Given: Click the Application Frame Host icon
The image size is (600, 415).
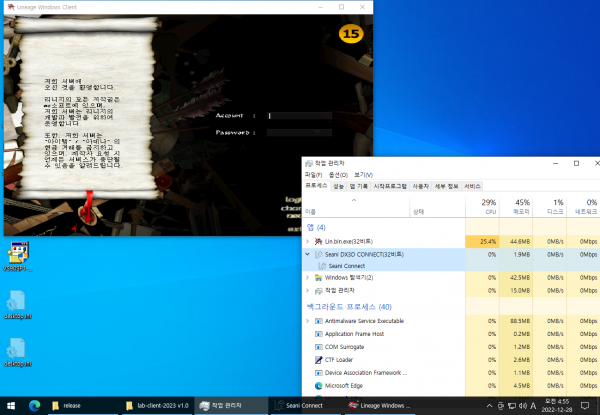Looking at the screenshot, I should (318, 334).
